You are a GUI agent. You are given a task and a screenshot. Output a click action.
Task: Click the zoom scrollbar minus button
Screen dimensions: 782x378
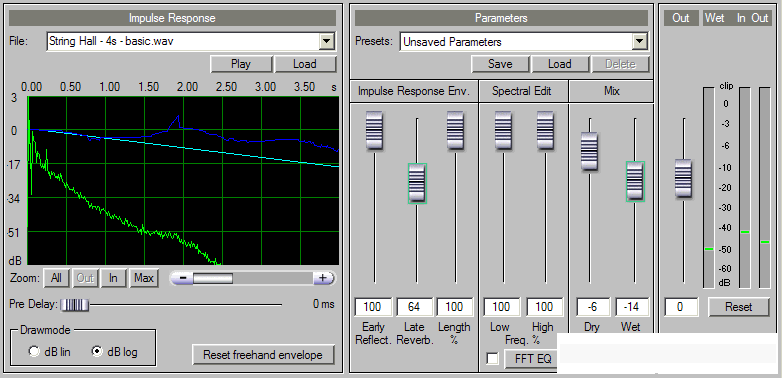click(183, 278)
